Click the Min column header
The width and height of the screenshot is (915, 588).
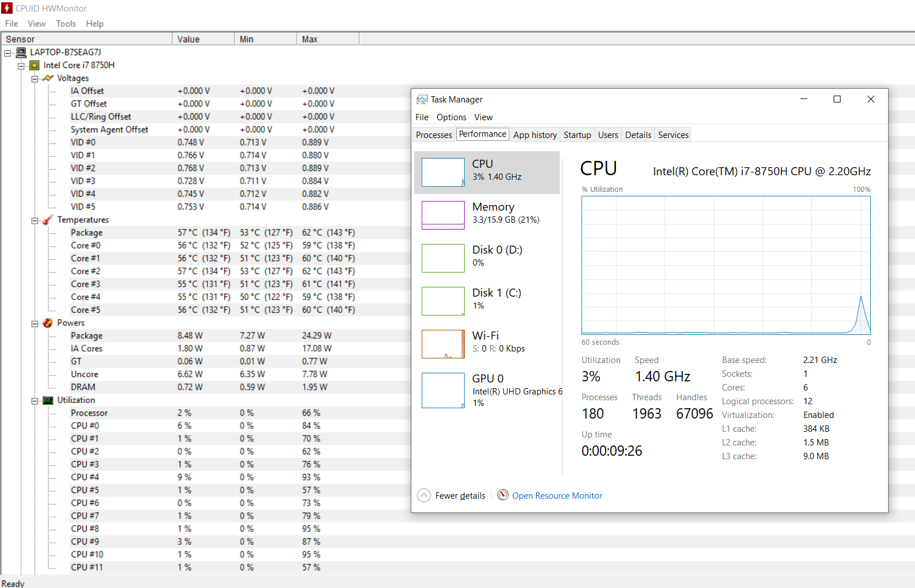[x=266, y=39]
